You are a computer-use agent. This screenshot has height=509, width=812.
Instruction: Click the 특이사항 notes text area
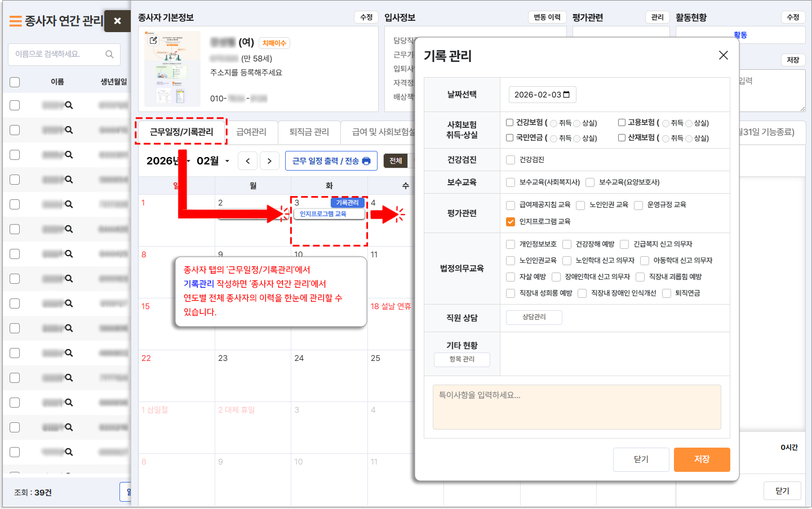coord(576,407)
